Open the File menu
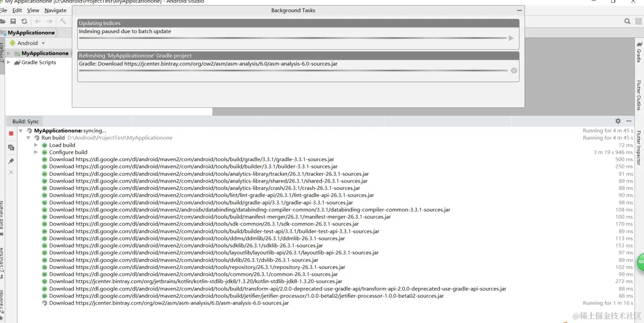The width and height of the screenshot is (644, 323). click(x=3, y=10)
